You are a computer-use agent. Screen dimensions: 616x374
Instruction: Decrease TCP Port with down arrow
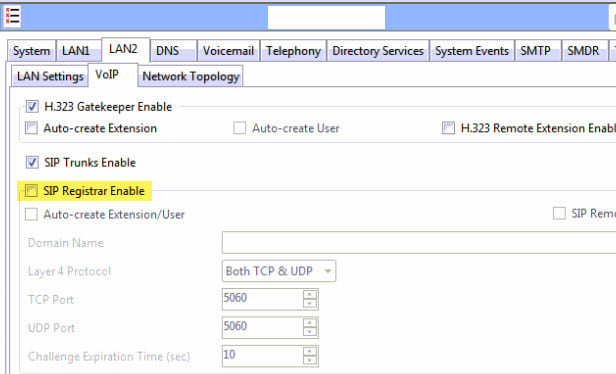pos(310,304)
